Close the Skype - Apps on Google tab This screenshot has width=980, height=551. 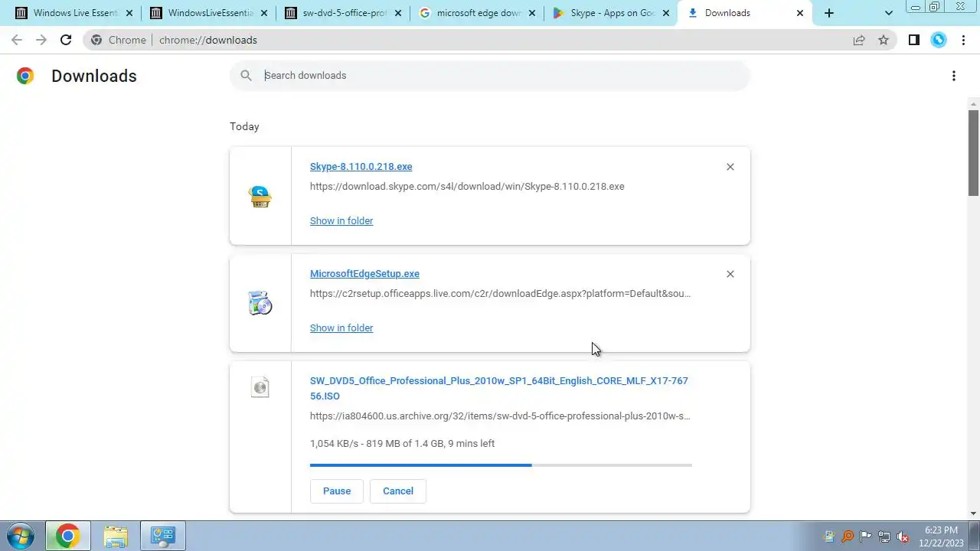point(665,13)
